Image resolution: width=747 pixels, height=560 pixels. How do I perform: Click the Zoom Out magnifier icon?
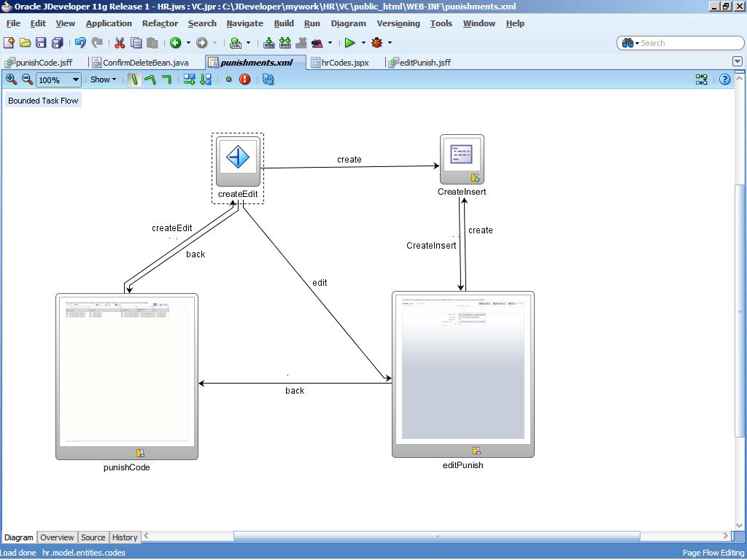tap(27, 79)
